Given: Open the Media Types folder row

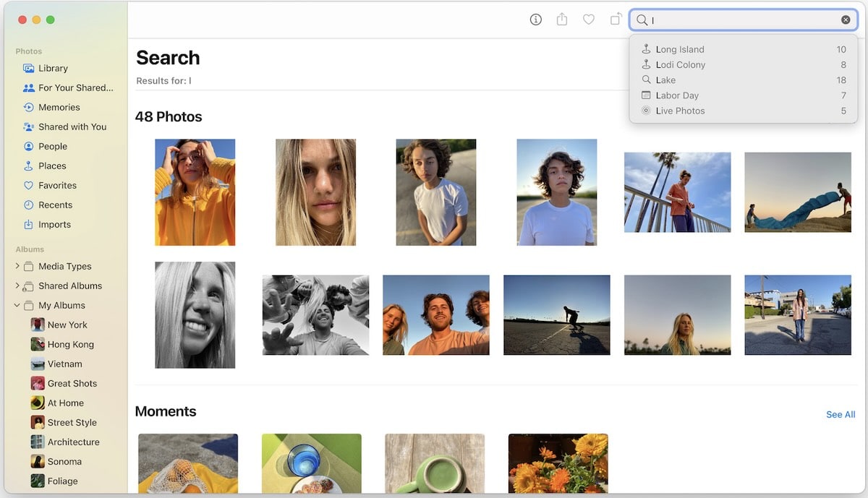Looking at the screenshot, I should click(x=65, y=266).
